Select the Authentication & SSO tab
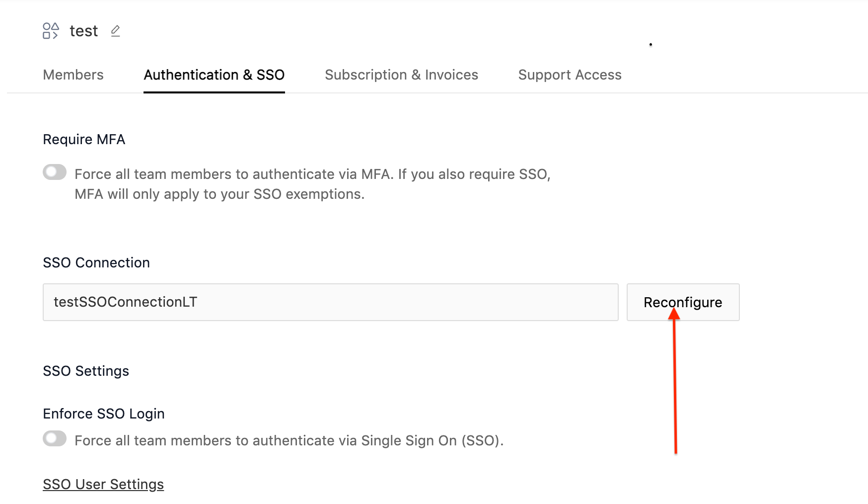 214,75
